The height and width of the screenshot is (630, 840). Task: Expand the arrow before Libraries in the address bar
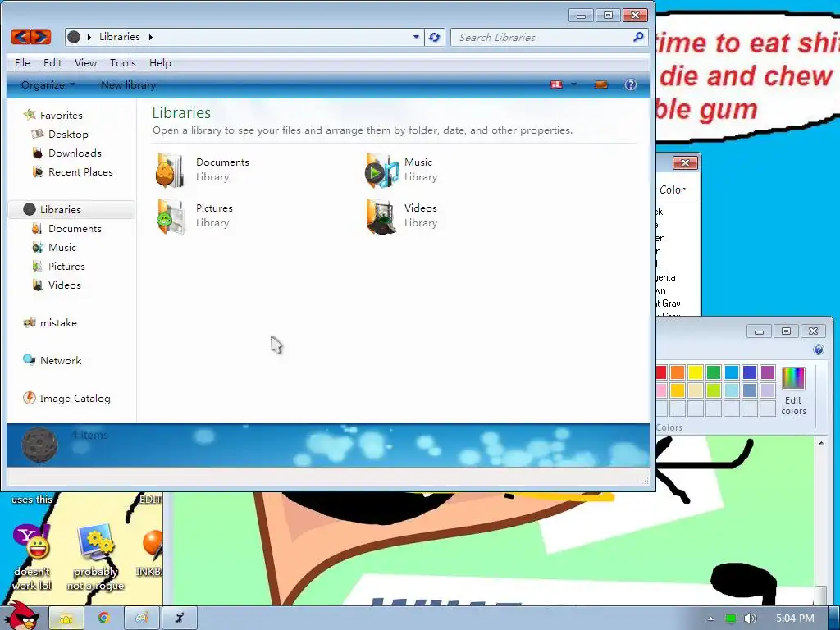(x=89, y=37)
